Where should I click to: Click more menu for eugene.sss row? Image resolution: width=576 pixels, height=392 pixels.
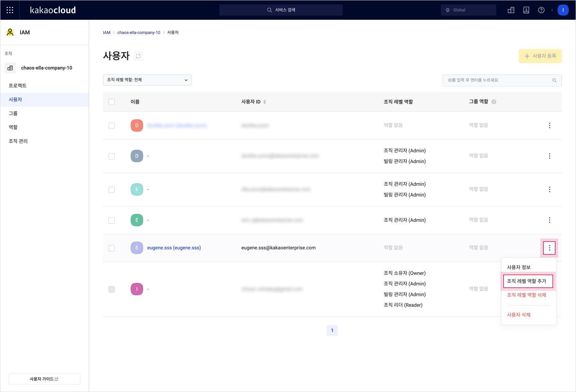click(550, 248)
